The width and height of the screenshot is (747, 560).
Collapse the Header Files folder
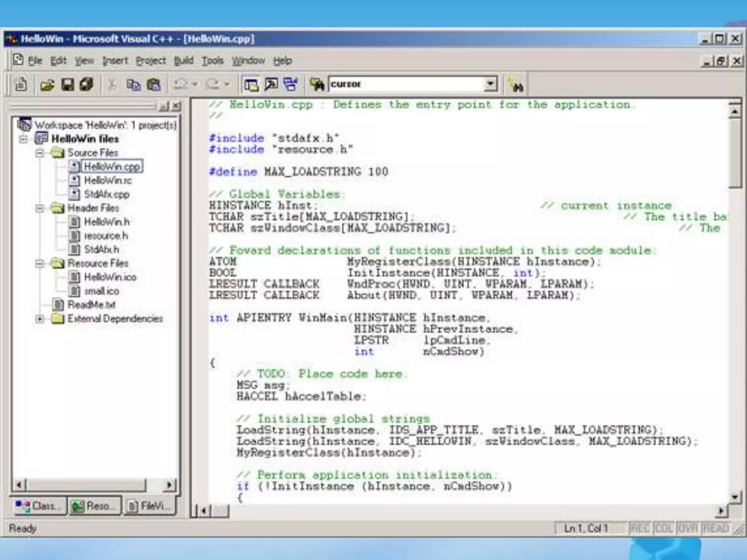pyautogui.click(x=40, y=208)
